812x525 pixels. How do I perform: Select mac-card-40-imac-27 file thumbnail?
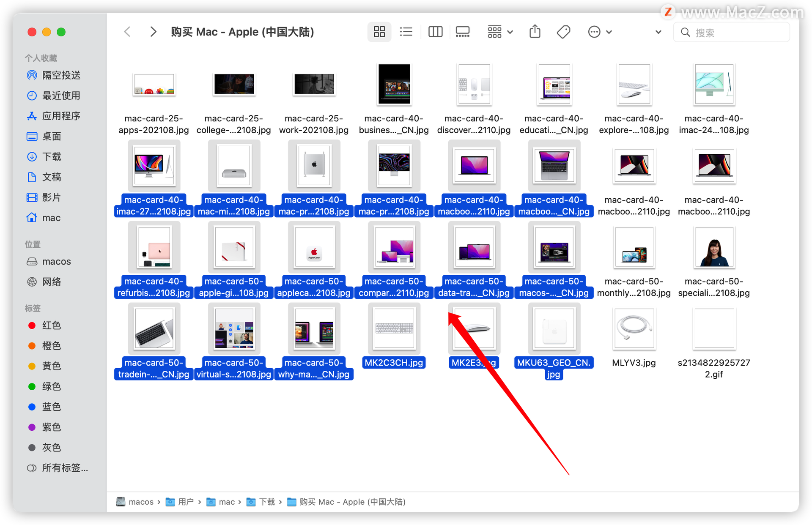(154, 166)
